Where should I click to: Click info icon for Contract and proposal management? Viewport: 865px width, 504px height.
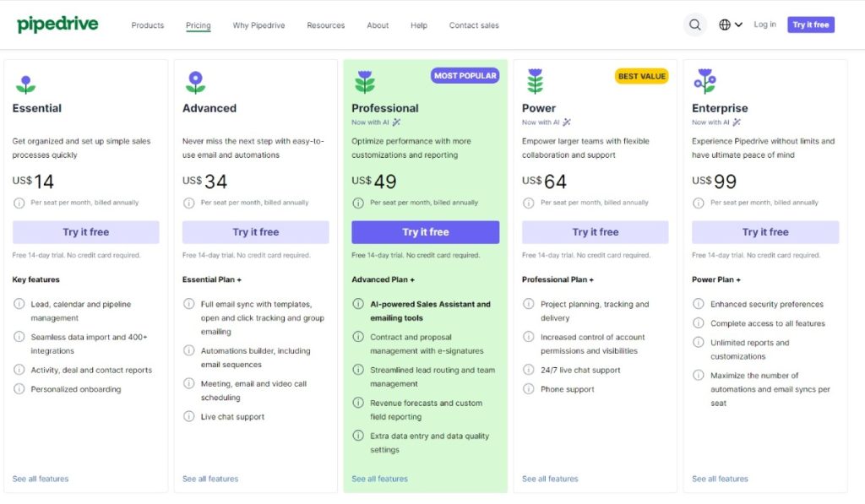tap(358, 336)
